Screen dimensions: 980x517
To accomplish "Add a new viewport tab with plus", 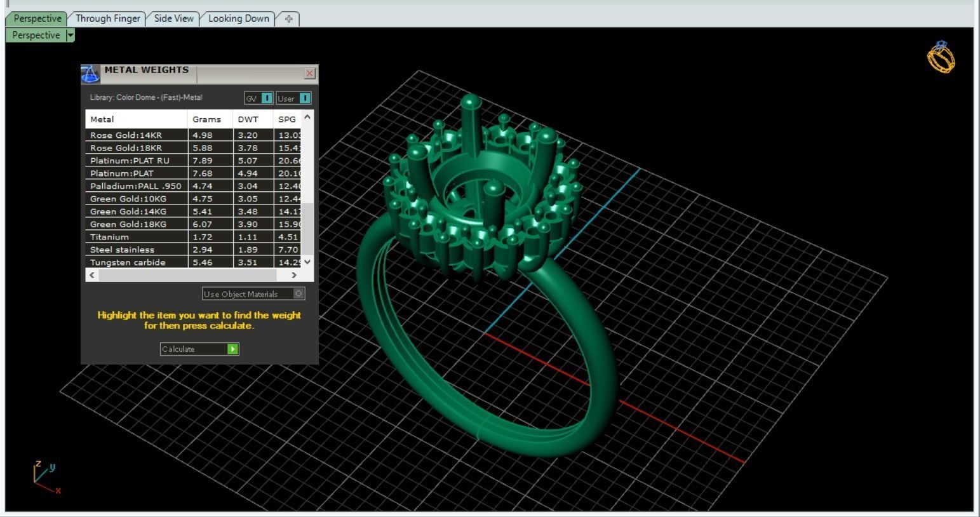I will coord(288,18).
